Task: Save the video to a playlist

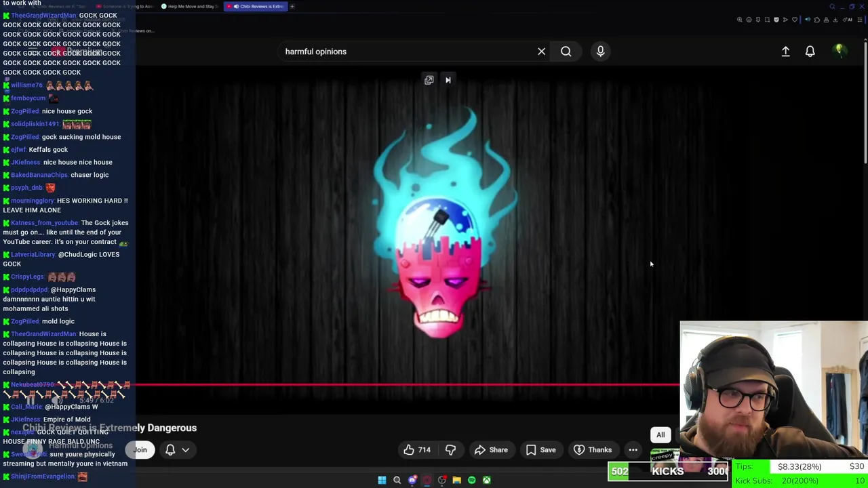Action: [541, 449]
